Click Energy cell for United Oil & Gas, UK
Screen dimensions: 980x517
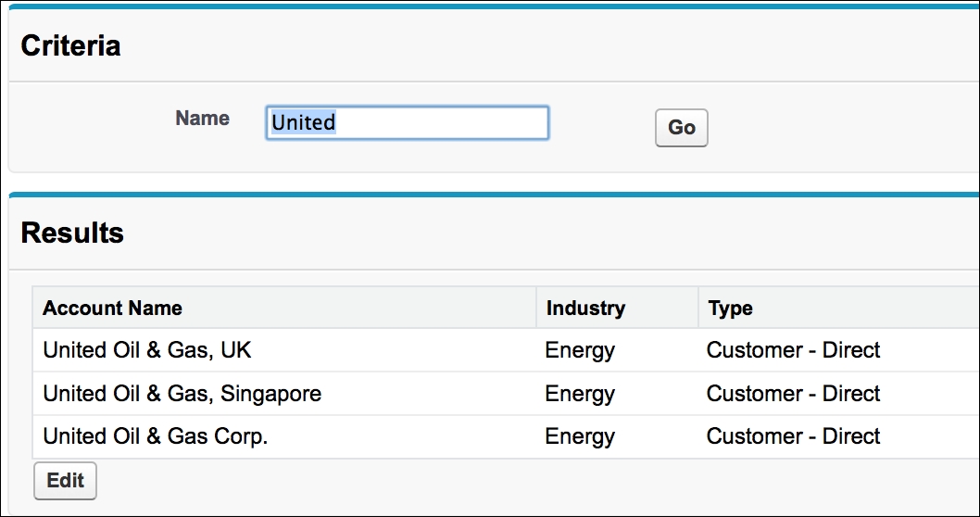pyautogui.click(x=580, y=350)
